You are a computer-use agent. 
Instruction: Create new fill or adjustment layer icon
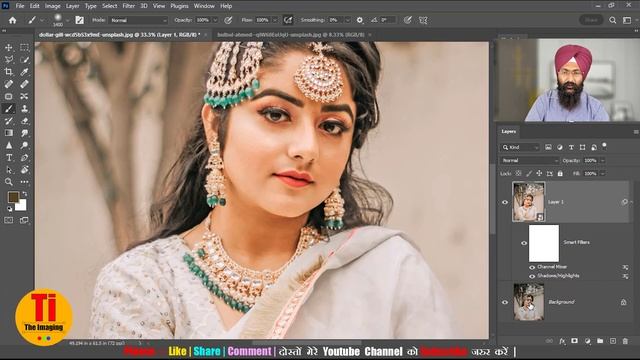[x=587, y=341]
